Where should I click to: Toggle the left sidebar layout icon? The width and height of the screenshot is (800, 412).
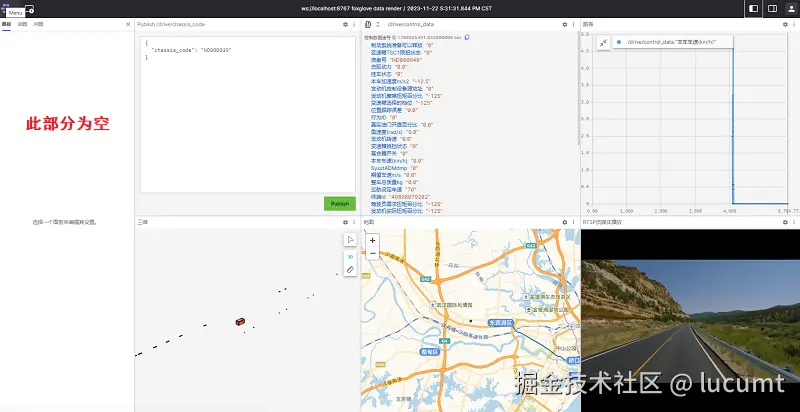tap(754, 9)
